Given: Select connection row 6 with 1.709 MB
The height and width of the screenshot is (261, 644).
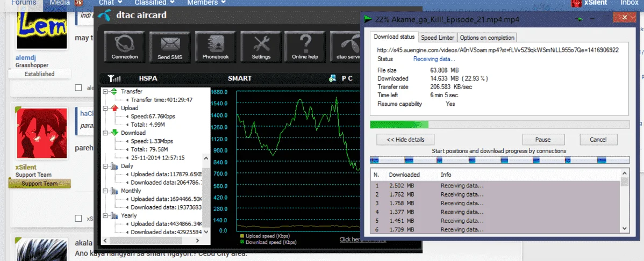Looking at the screenshot, I should (x=496, y=229).
